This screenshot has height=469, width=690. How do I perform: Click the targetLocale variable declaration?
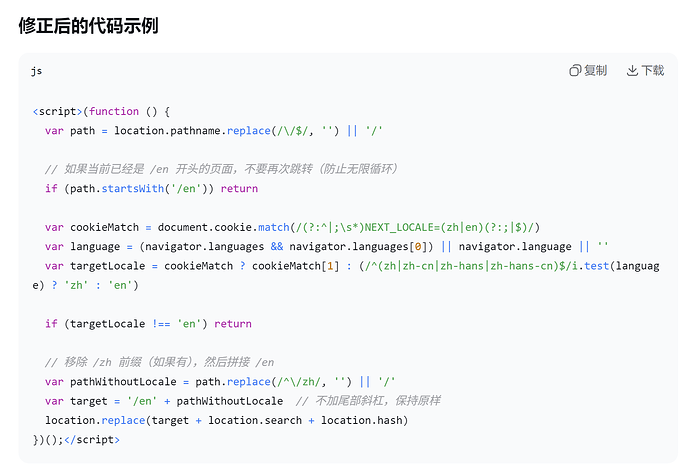pos(107,266)
